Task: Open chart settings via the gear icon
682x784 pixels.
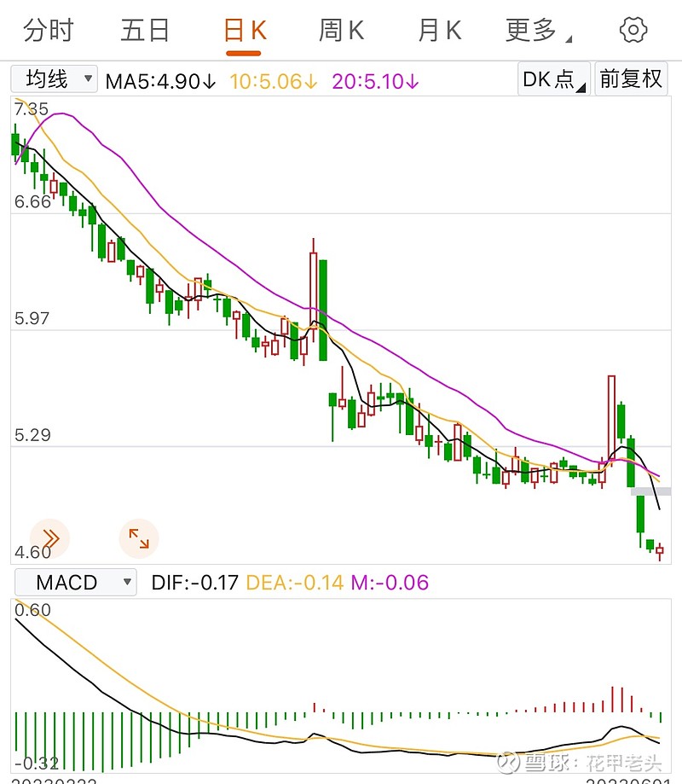Action: [633, 28]
